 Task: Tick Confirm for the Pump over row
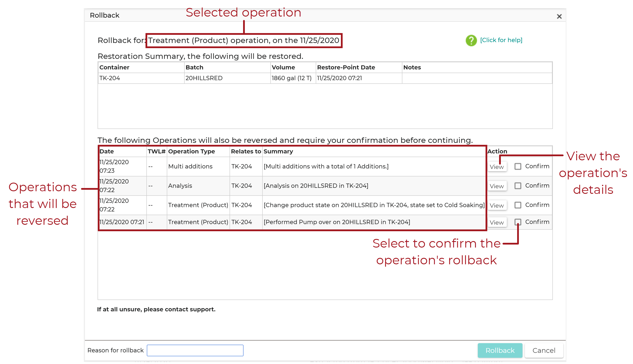518,222
